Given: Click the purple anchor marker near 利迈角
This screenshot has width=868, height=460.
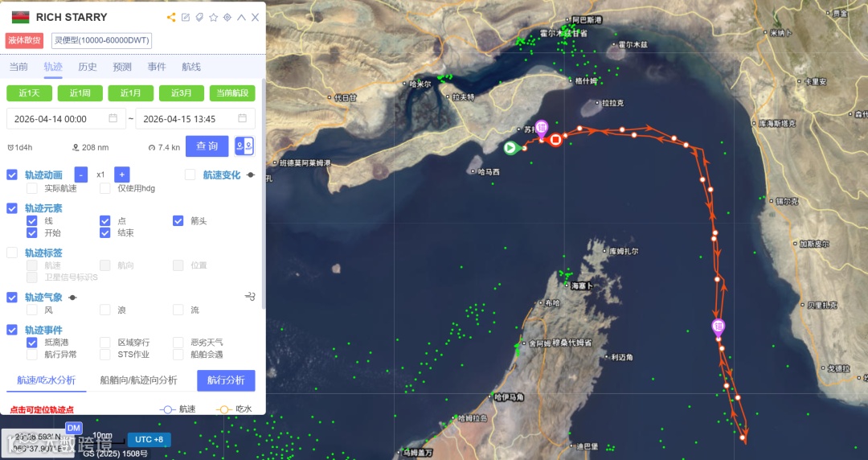Looking at the screenshot, I should (718, 327).
